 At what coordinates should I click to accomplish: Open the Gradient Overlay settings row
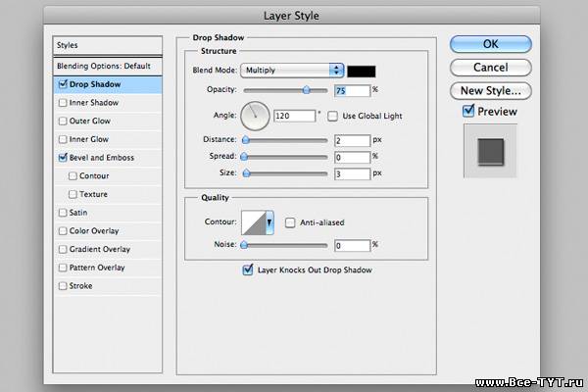pos(108,249)
